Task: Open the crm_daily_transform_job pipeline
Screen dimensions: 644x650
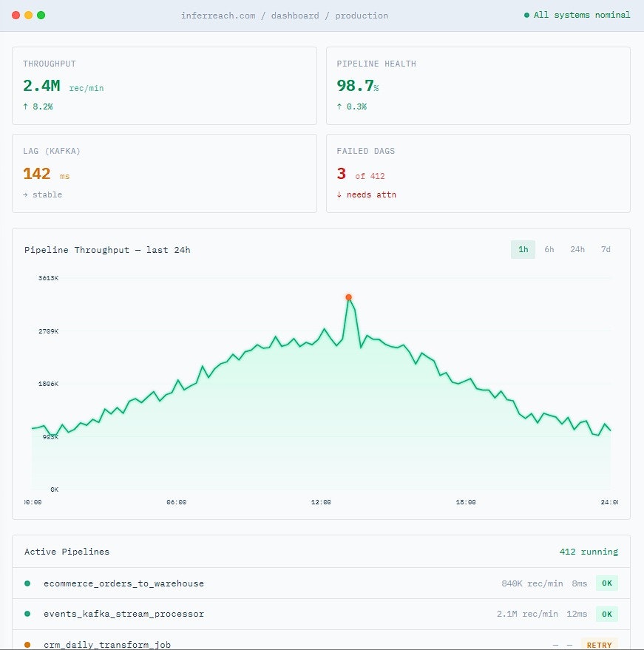Action: pyautogui.click(x=321, y=640)
